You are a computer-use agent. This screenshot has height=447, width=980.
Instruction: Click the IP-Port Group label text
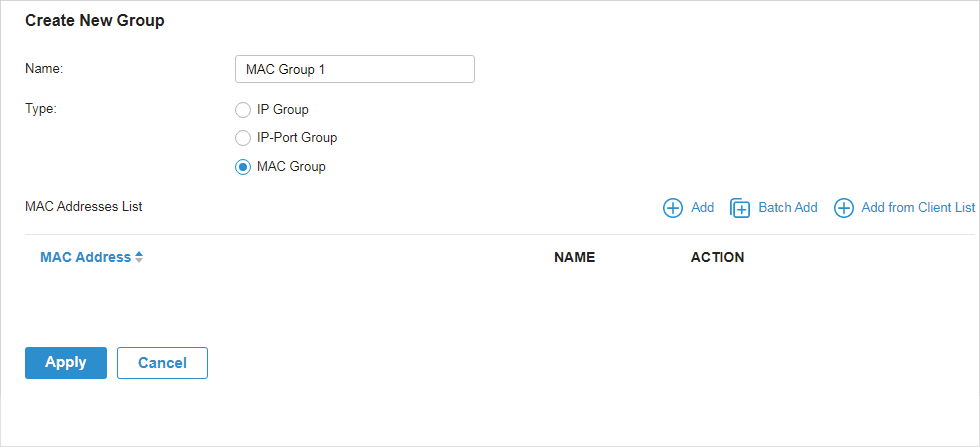point(297,138)
